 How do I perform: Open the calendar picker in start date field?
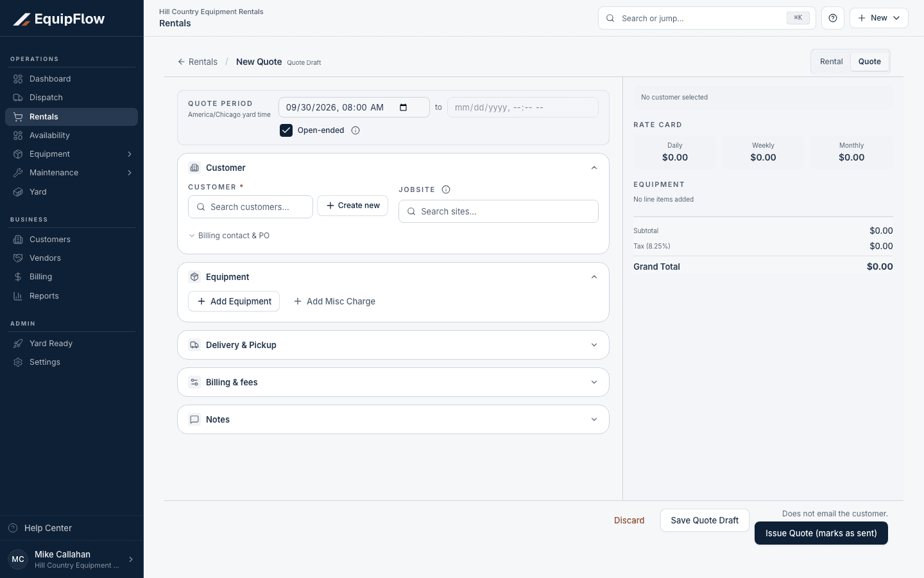click(404, 107)
